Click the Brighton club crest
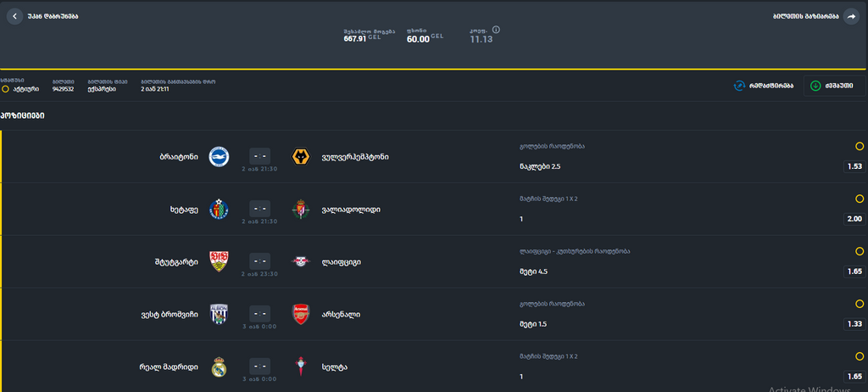The height and width of the screenshot is (392, 868). tap(219, 157)
